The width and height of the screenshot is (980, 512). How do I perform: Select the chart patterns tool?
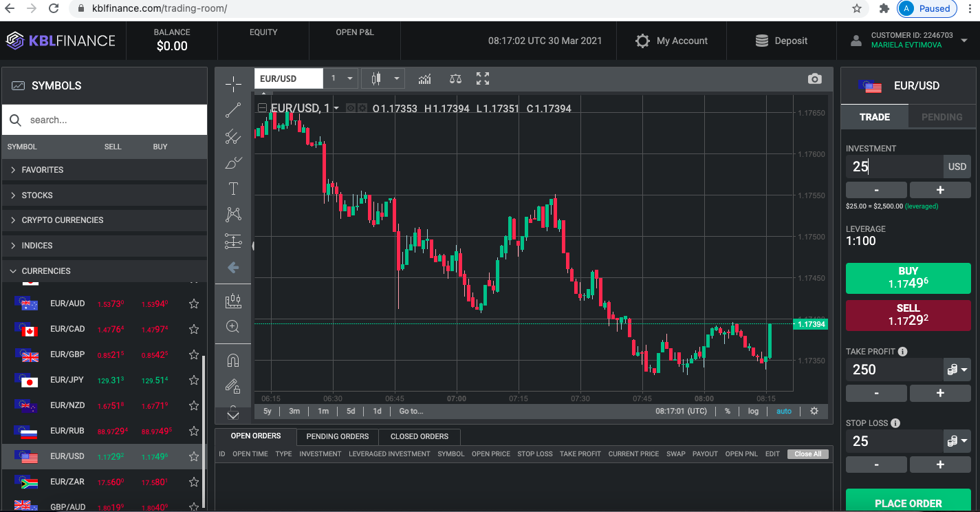pos(233,215)
